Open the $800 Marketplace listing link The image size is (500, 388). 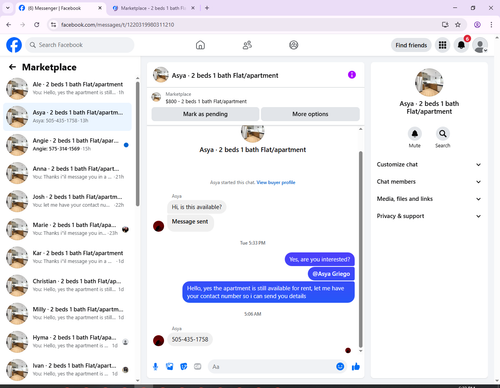[206, 101]
